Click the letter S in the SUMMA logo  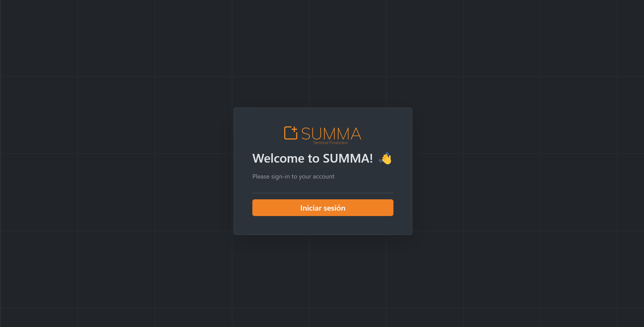(x=306, y=134)
